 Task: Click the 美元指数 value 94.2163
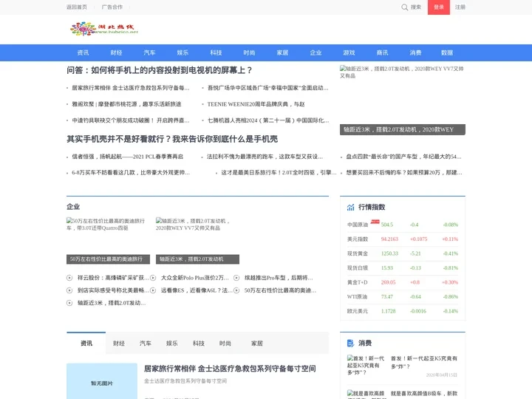point(389,239)
